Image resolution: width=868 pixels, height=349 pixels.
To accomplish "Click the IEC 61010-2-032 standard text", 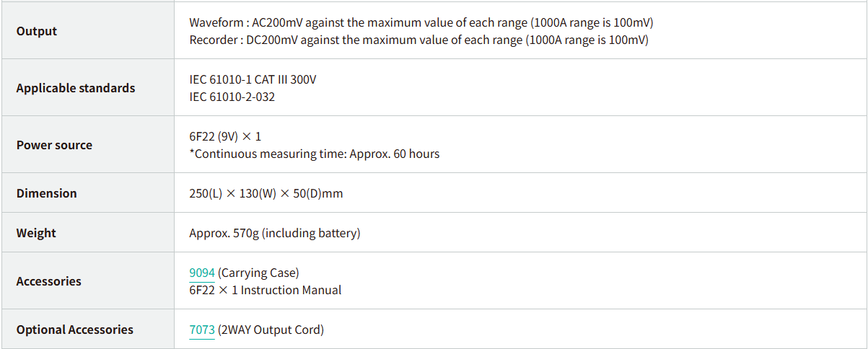I will [x=232, y=97].
